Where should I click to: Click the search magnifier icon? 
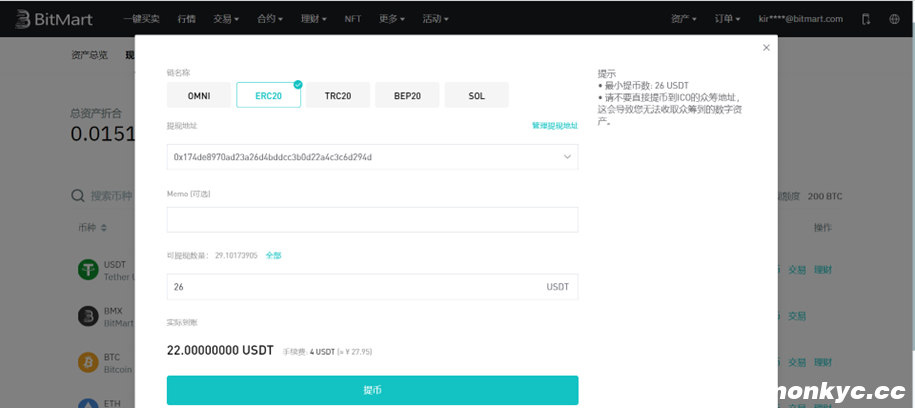click(x=78, y=196)
